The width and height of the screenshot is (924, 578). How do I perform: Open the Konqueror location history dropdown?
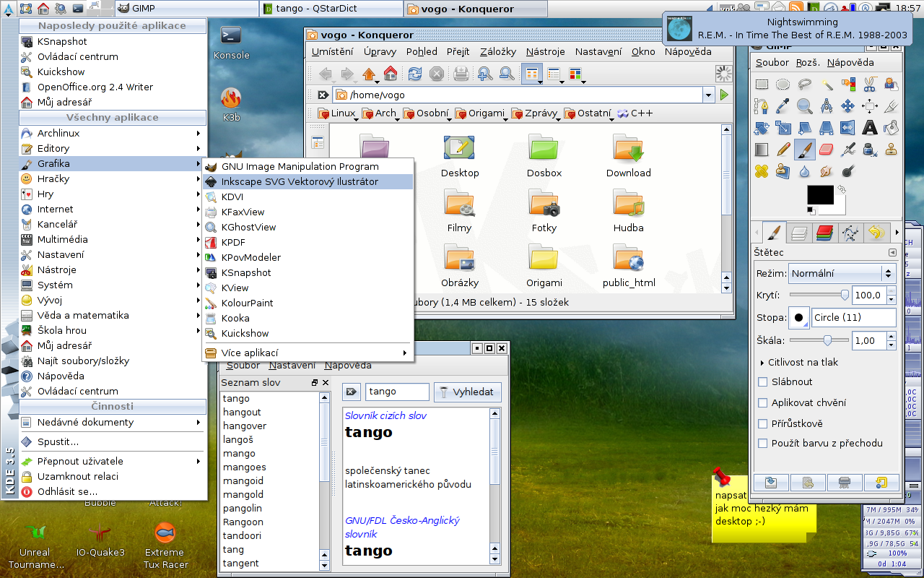(x=708, y=95)
